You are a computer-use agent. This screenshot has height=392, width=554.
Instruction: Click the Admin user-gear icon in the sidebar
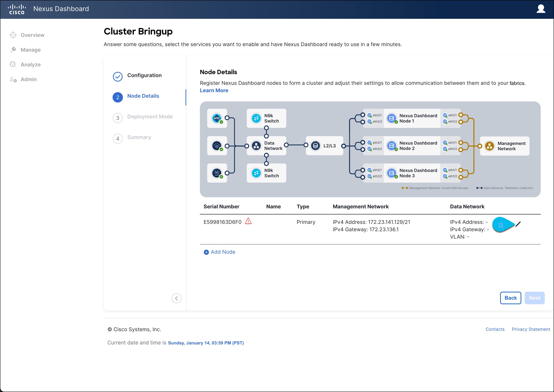[x=13, y=79]
